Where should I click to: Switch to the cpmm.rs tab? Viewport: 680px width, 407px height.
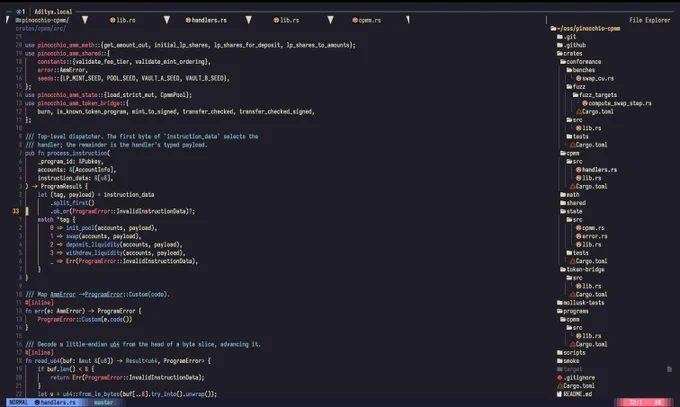(367, 20)
